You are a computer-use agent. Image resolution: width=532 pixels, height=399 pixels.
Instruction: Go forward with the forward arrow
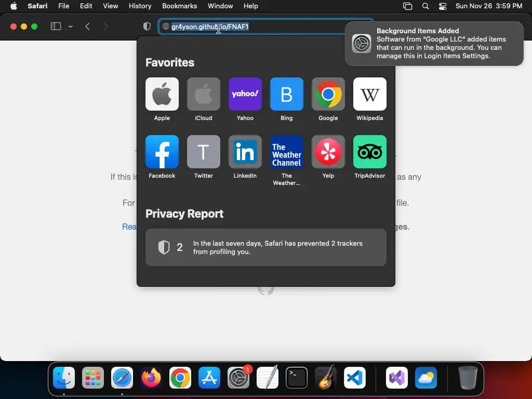[x=105, y=26]
